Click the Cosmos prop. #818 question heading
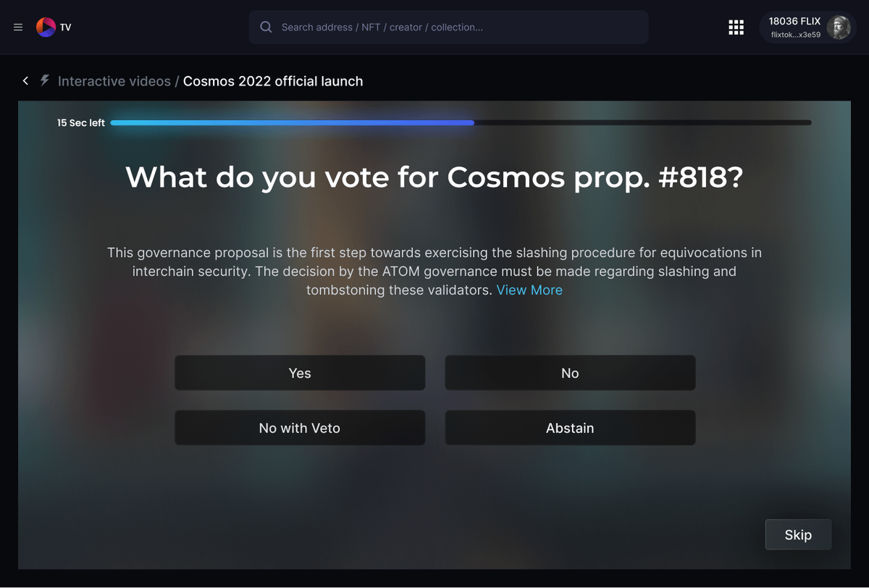Screen dimensions: 869x588 pos(434,177)
